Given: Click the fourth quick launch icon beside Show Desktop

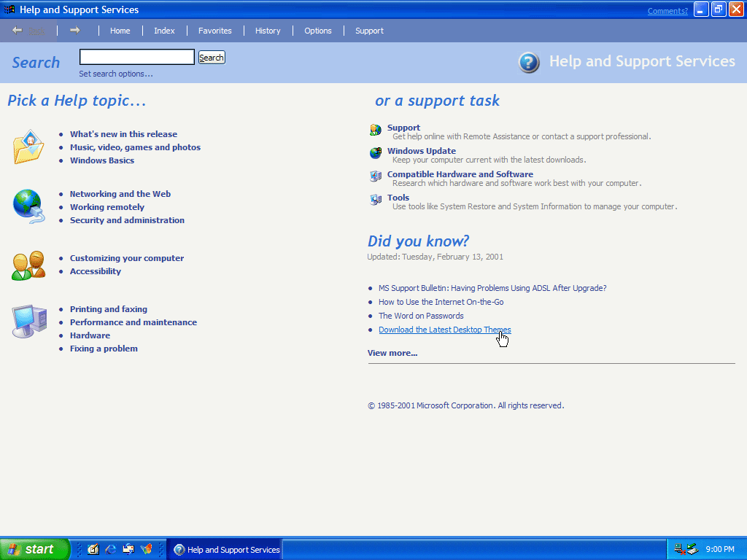Looking at the screenshot, I should [146, 549].
